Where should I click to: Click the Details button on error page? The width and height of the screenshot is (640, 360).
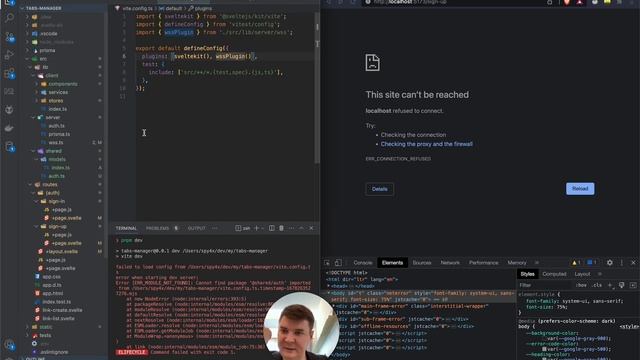[x=380, y=189]
